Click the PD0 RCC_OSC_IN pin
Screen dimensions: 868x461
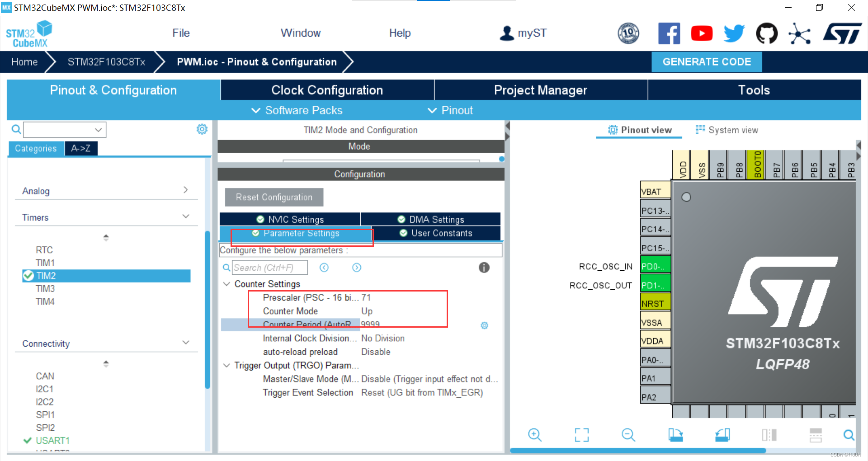655,266
